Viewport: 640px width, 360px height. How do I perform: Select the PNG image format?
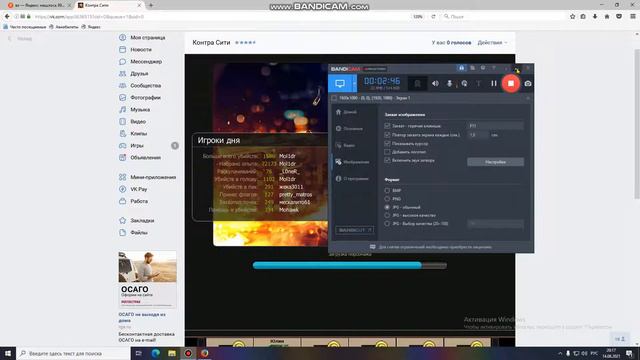(x=387, y=199)
